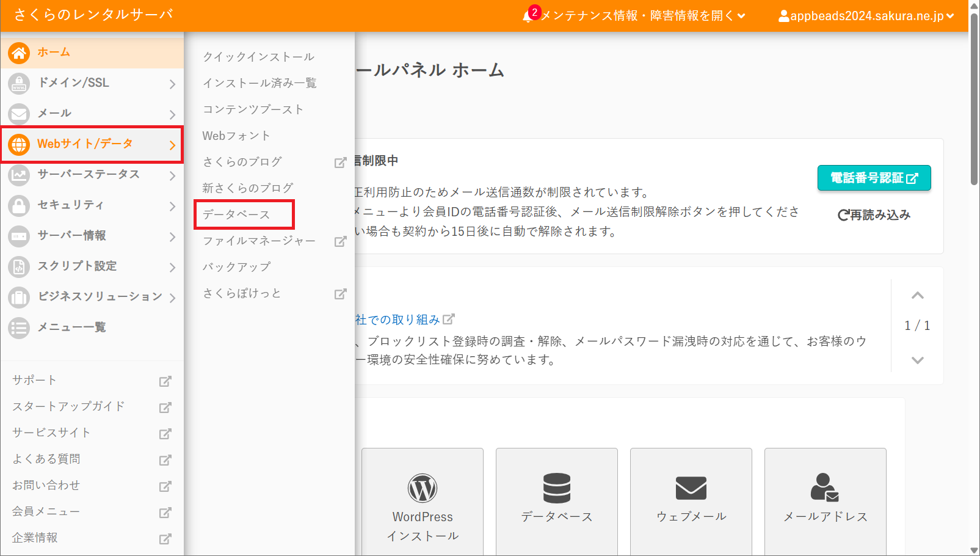This screenshot has width=980, height=556.
Task: Expand the サーバー情報 submenu chevron
Action: click(x=172, y=237)
